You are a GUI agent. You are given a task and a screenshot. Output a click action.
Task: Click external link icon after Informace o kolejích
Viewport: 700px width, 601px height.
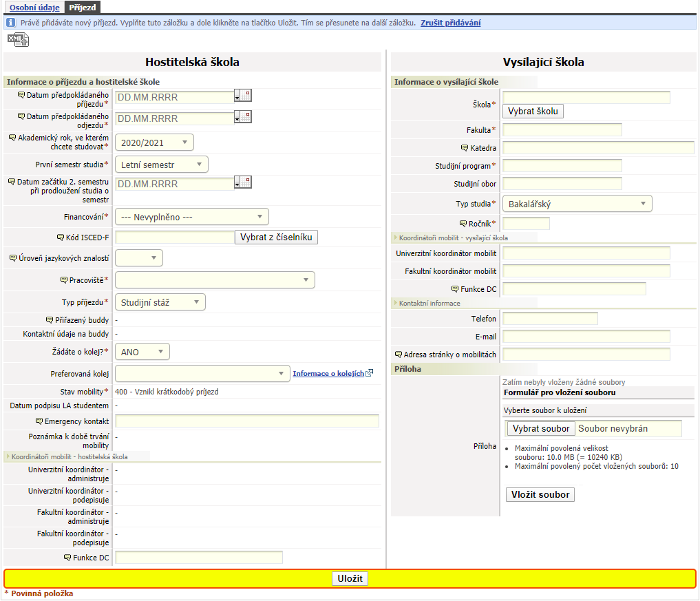tap(369, 373)
